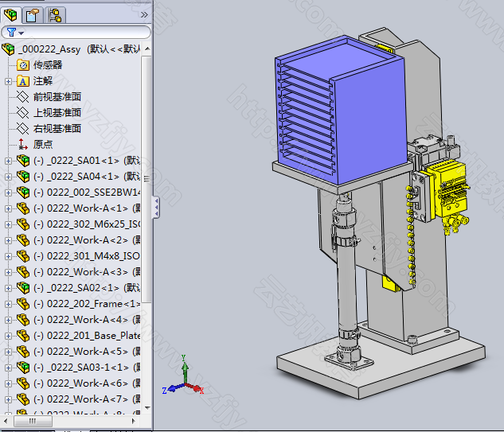Click the tree scrollbar down arrow
Image resolution: width=504 pixels, height=432 pixels.
click(147, 408)
